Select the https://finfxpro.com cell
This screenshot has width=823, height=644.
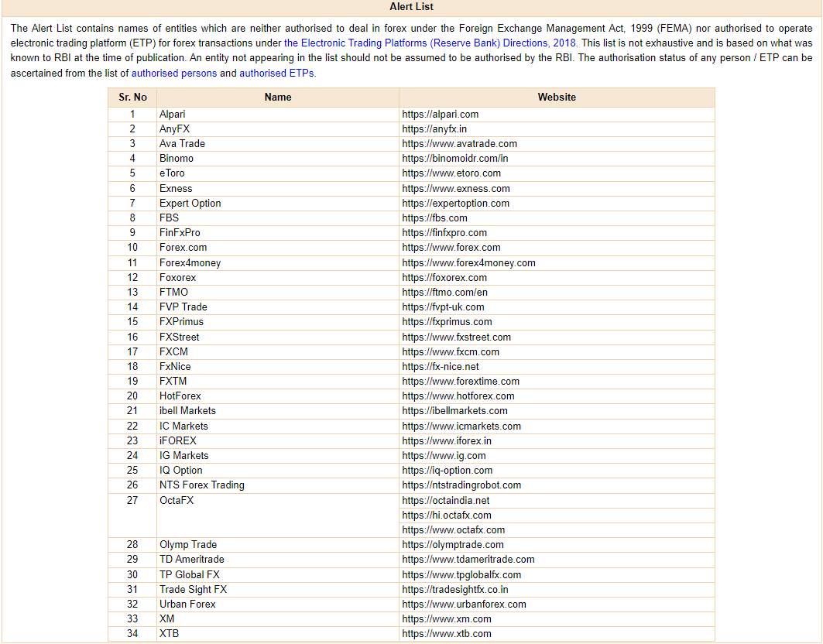coord(557,232)
